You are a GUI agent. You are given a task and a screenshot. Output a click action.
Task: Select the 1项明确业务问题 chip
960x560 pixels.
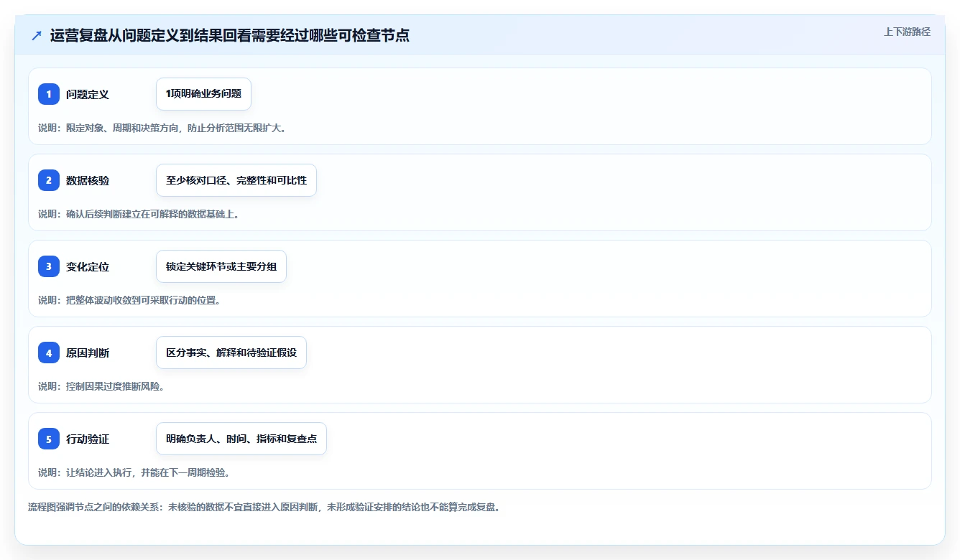click(203, 94)
